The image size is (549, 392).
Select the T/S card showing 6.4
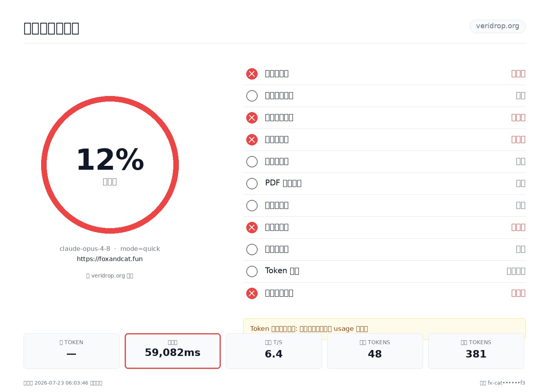tap(274, 351)
